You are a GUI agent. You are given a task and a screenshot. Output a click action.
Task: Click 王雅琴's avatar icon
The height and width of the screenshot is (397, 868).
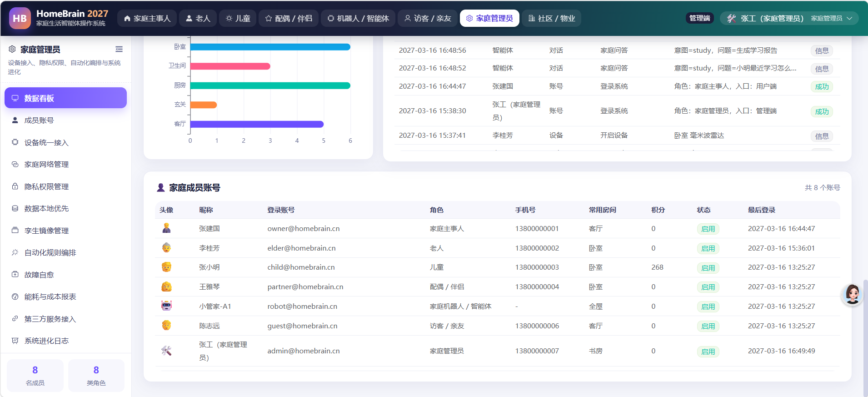(x=166, y=286)
